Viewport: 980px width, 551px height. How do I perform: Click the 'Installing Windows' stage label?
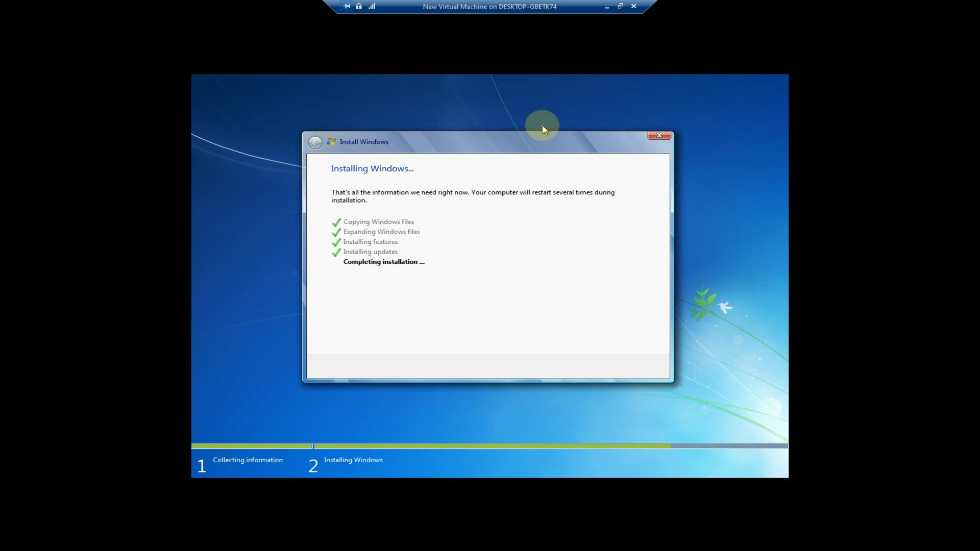click(353, 460)
